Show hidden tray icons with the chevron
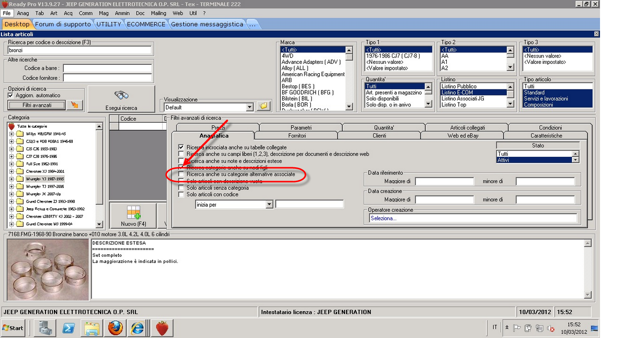The width and height of the screenshot is (644, 338). tap(507, 328)
